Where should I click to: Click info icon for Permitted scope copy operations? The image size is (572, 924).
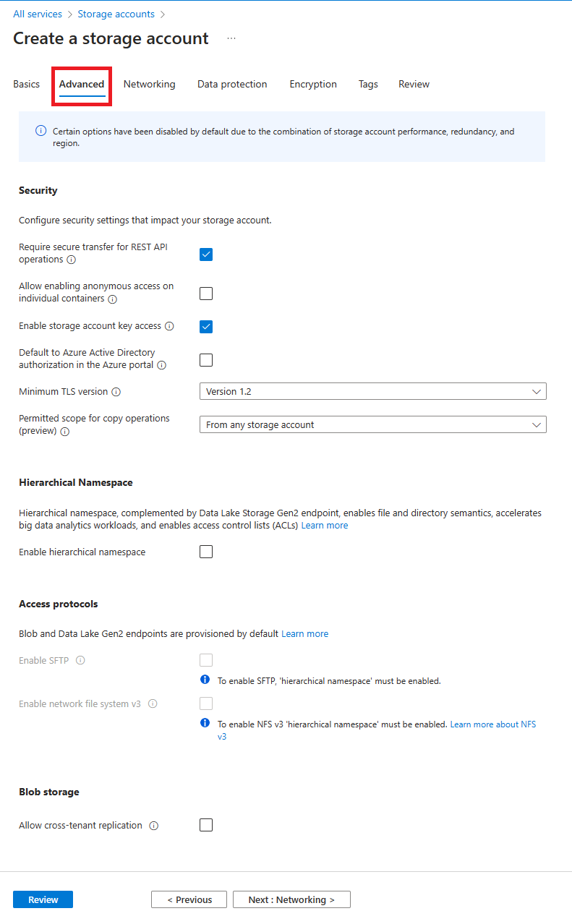pyautogui.click(x=64, y=432)
